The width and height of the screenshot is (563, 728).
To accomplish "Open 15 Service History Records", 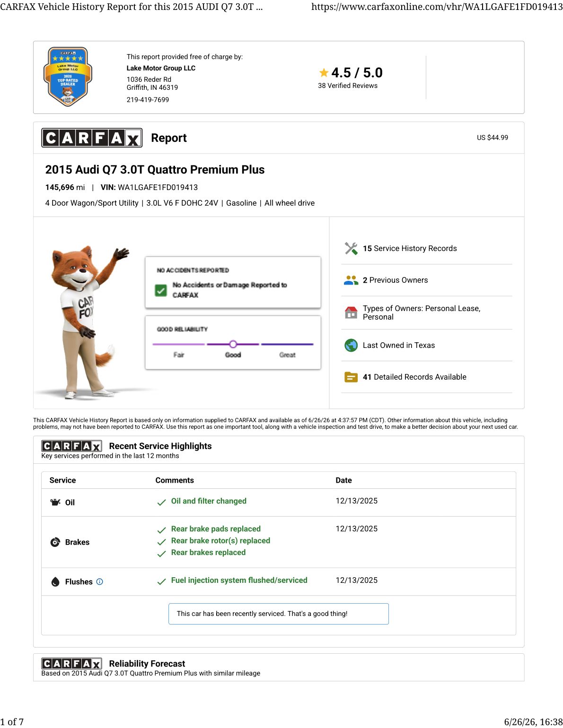I will 410,249.
